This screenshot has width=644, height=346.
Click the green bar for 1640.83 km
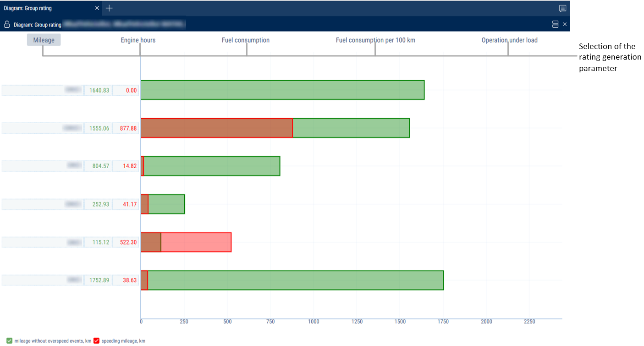[x=282, y=90]
